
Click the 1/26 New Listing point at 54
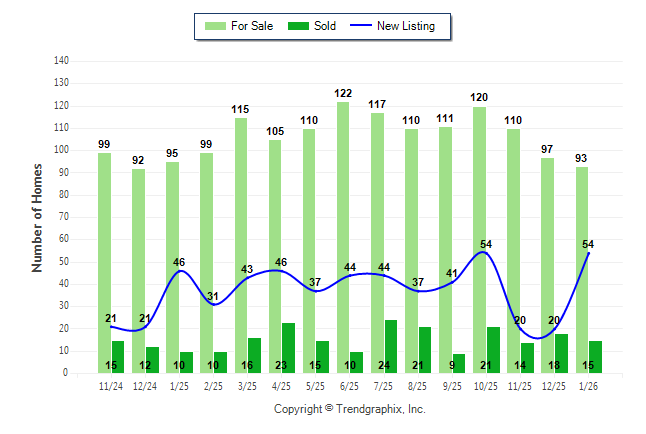(x=589, y=252)
